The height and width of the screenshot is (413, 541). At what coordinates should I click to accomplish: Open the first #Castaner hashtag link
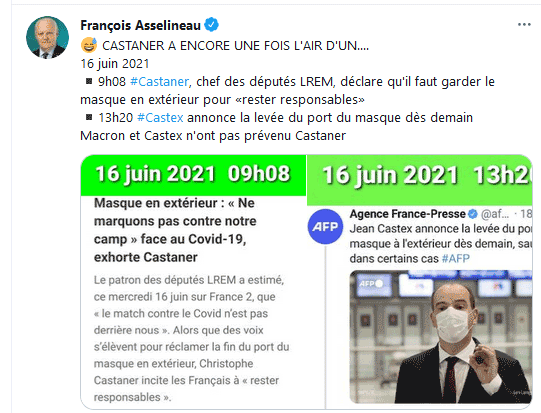(x=159, y=82)
